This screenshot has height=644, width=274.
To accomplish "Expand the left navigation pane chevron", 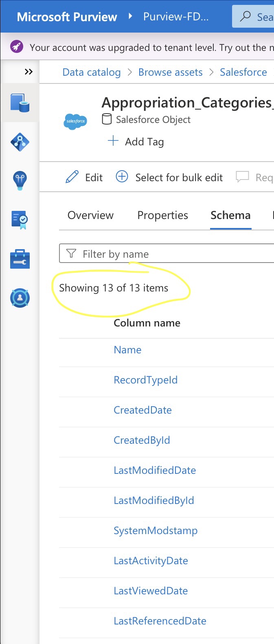I will (28, 72).
